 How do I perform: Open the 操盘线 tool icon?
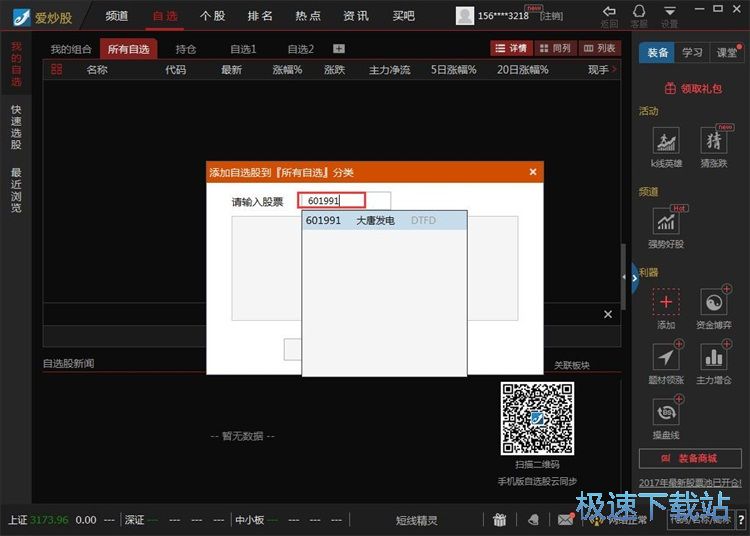click(x=666, y=412)
